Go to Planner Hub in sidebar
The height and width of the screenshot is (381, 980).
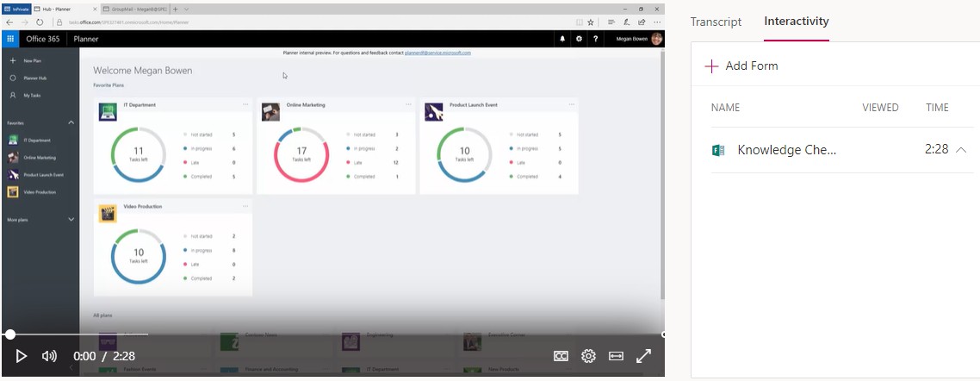28,78
